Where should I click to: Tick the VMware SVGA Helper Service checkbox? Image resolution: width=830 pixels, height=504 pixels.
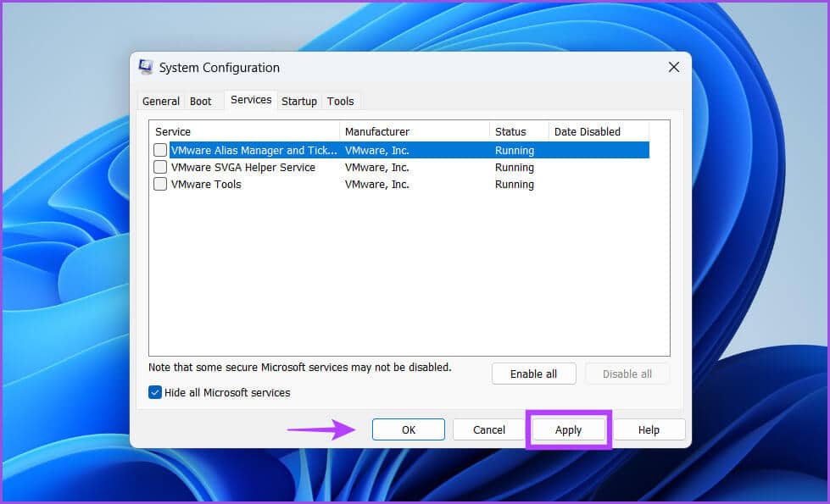(x=160, y=167)
